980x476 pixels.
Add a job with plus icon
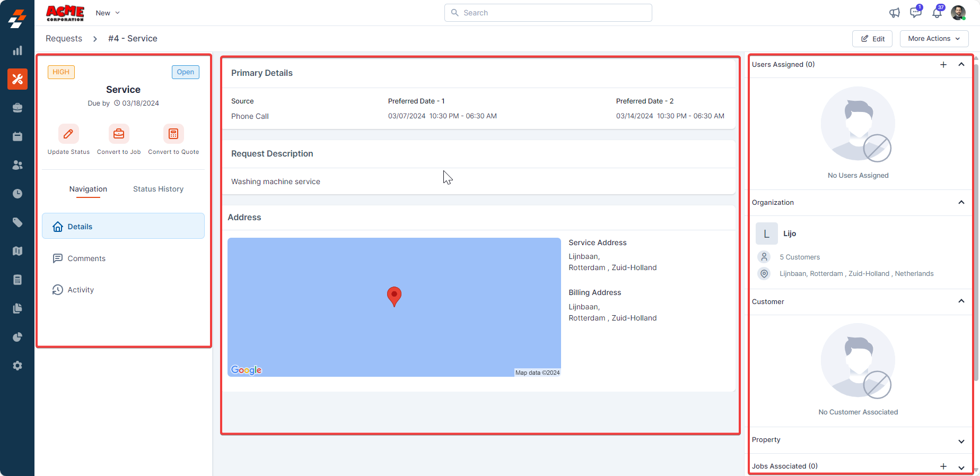[943, 466]
